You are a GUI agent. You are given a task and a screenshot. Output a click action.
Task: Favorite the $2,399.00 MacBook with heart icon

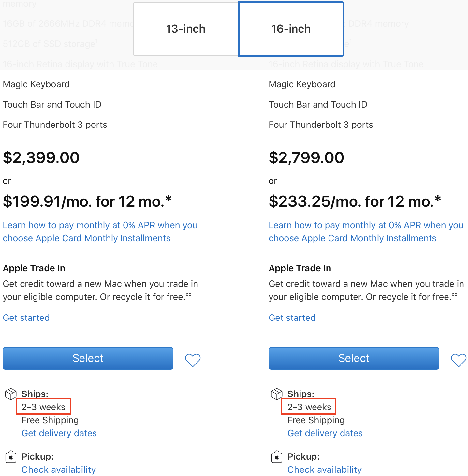[193, 360]
